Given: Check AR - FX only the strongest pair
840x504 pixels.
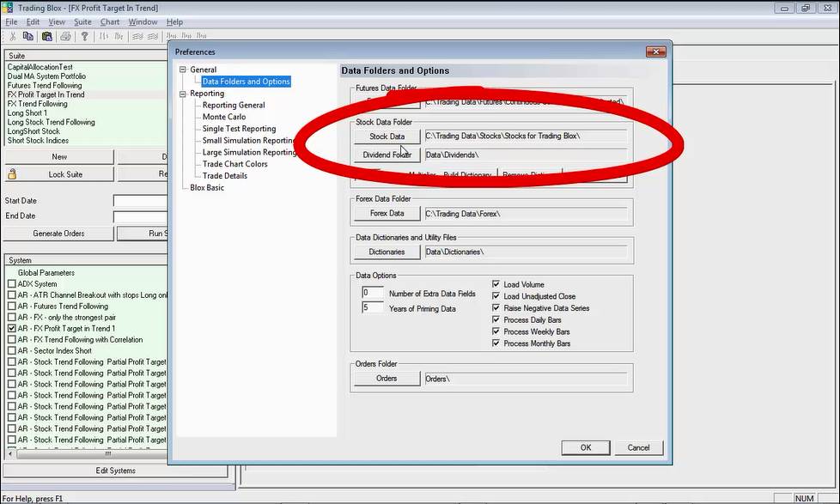Looking at the screenshot, I should pos(12,317).
